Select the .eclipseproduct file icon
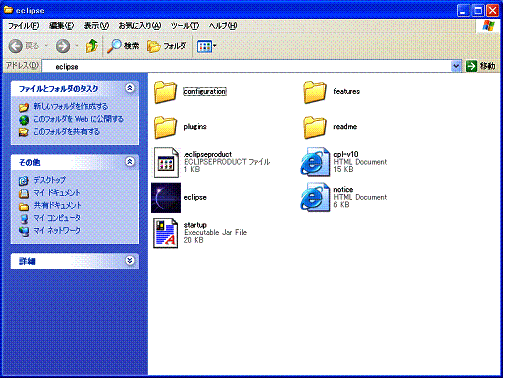This screenshot has width=505, height=378. point(166,162)
